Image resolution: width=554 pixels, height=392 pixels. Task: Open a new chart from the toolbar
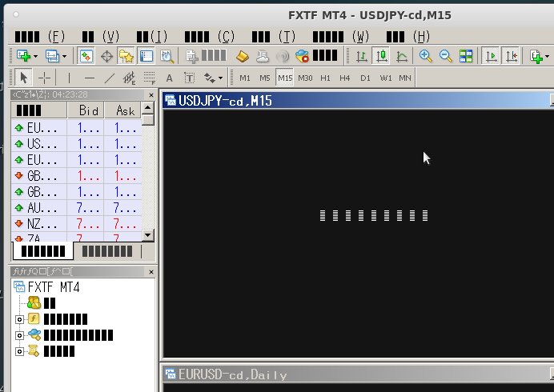[x=24, y=56]
